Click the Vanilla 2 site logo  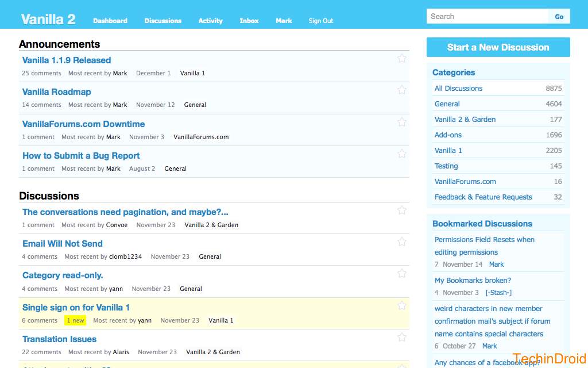48,19
